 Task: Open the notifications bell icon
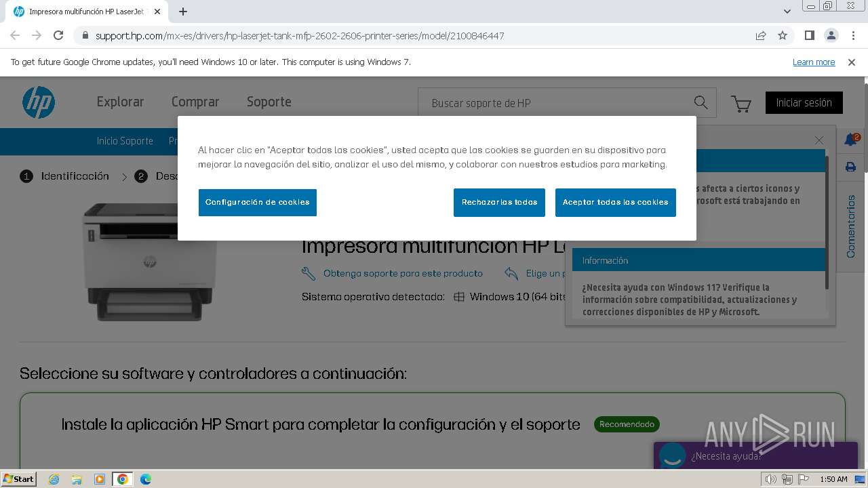coord(850,140)
